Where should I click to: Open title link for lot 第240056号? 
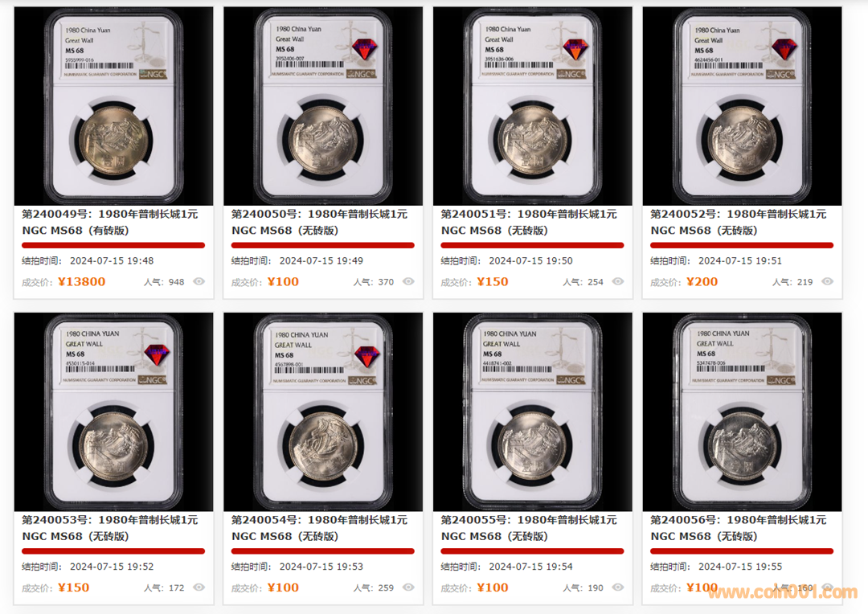tap(739, 528)
